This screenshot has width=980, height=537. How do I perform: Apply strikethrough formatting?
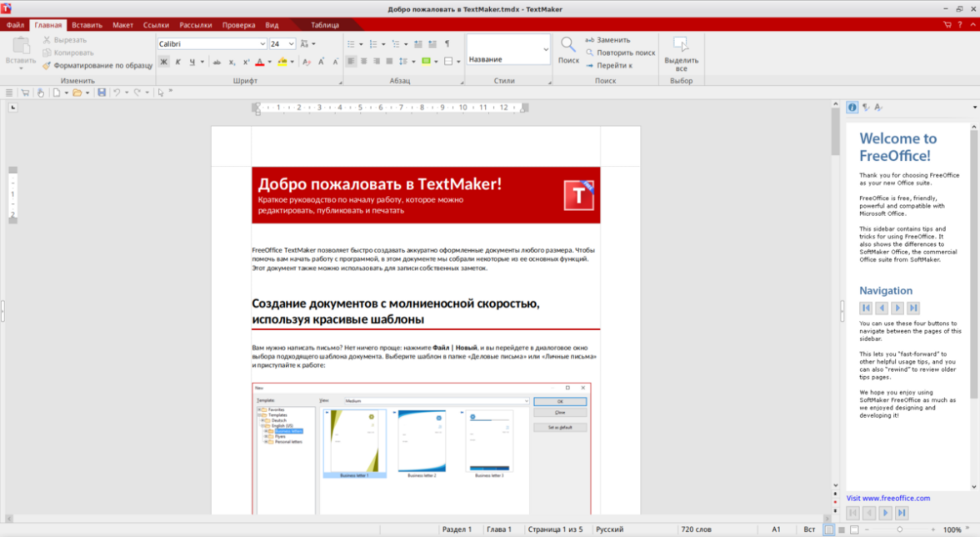point(217,62)
